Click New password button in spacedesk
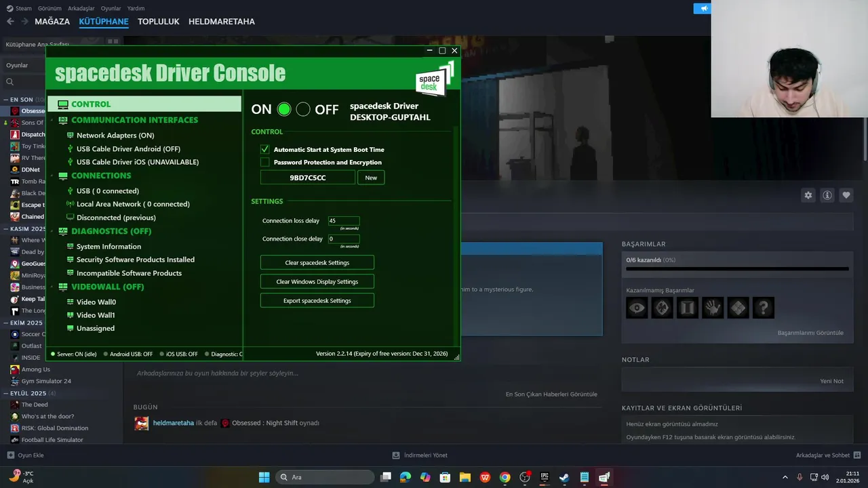The image size is (868, 488). (x=371, y=178)
